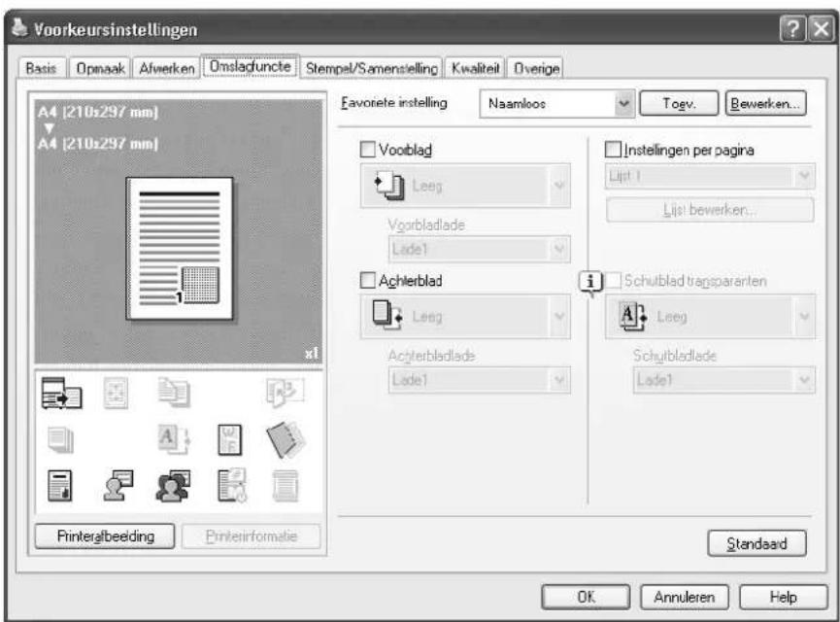Image resolution: width=840 pixels, height=622 pixels.
Task: Restore defaults with the Standaard button
Action: 756,543
